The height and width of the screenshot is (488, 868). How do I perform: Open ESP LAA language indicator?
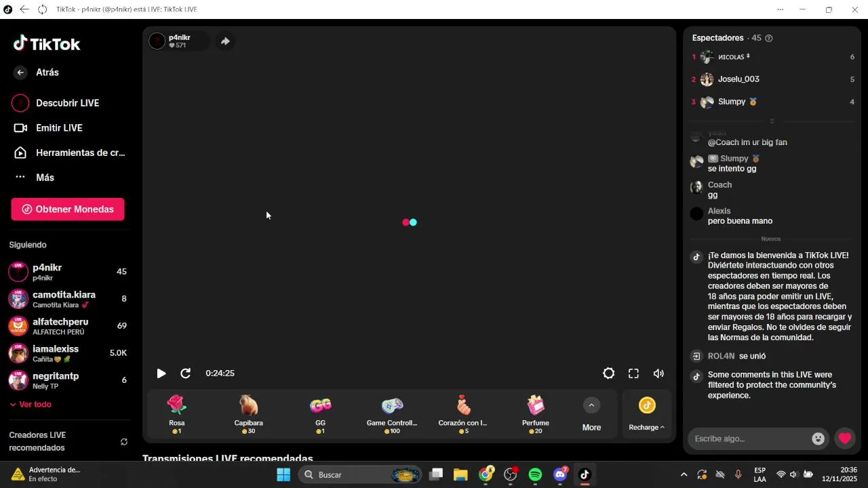(x=760, y=474)
